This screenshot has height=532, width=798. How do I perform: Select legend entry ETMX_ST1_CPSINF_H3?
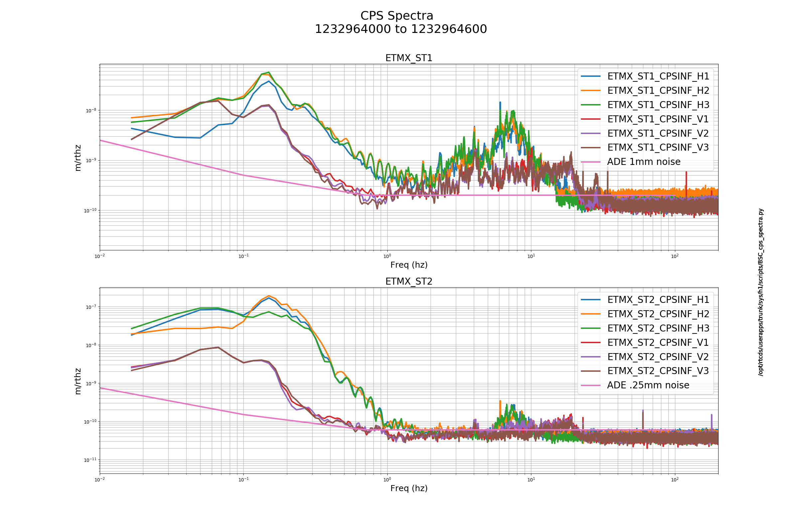[658, 105]
